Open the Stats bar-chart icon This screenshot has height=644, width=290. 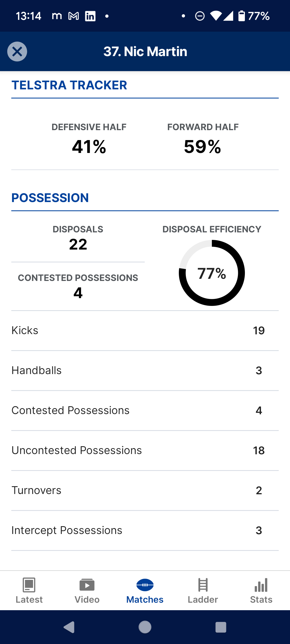[x=261, y=585]
